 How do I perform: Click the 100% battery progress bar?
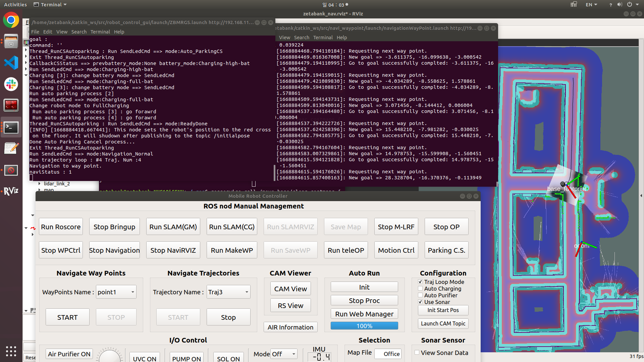pyautogui.click(x=364, y=326)
